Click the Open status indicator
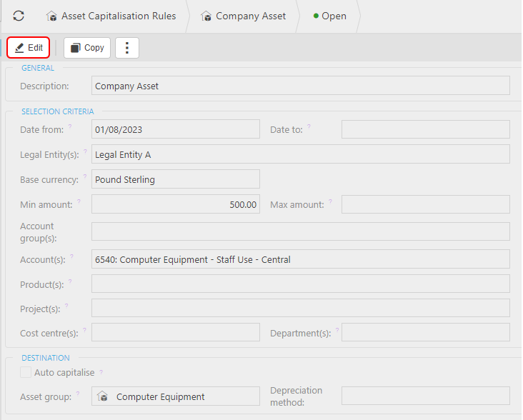Image resolution: width=523 pixels, height=420 pixels. [x=330, y=16]
